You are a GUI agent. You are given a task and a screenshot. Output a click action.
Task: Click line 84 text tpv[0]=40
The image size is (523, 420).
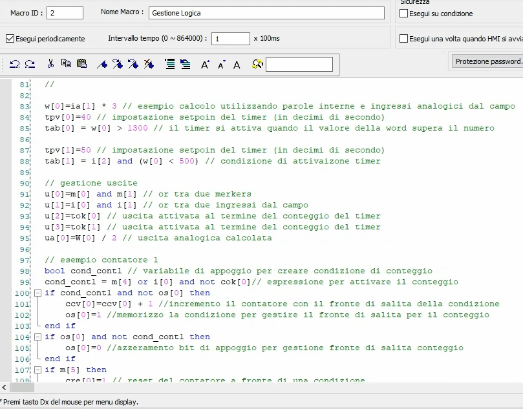[x=68, y=118]
